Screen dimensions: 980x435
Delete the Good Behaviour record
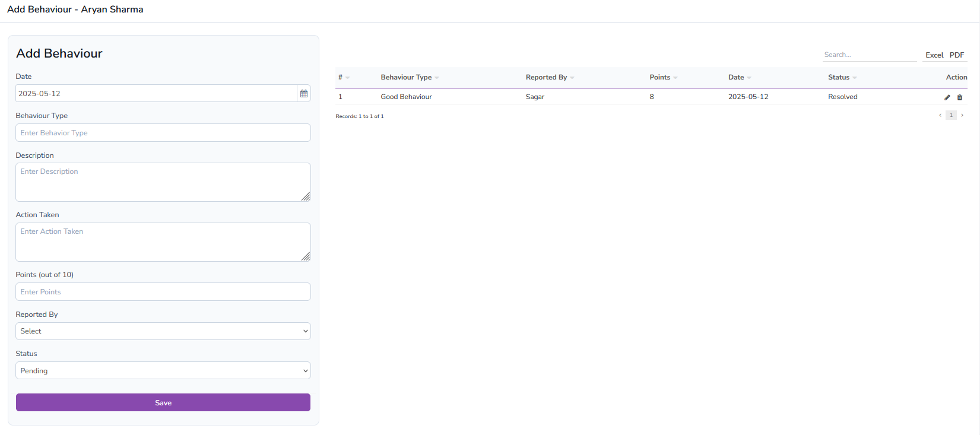click(x=960, y=97)
